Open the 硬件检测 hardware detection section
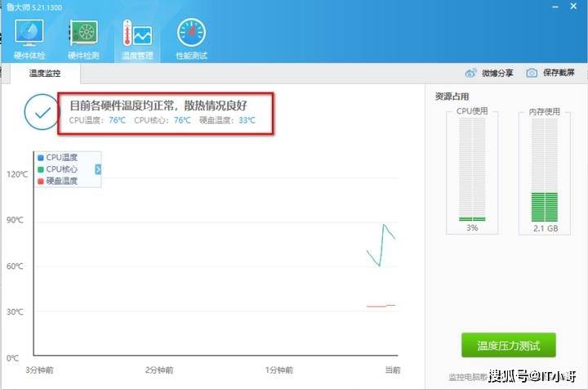The image size is (588, 390). point(82,38)
